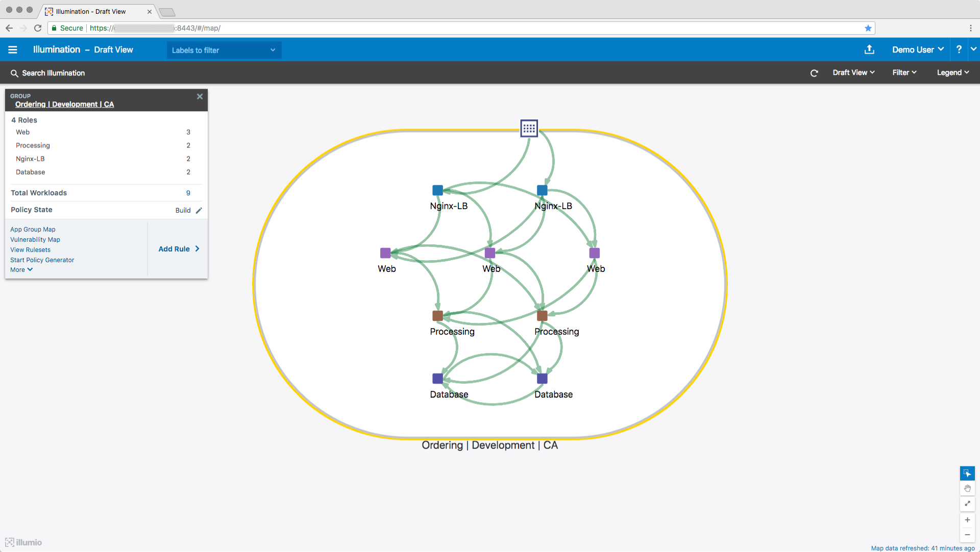980x552 pixels.
Task: Click the Total Workloads count 9
Action: click(188, 193)
